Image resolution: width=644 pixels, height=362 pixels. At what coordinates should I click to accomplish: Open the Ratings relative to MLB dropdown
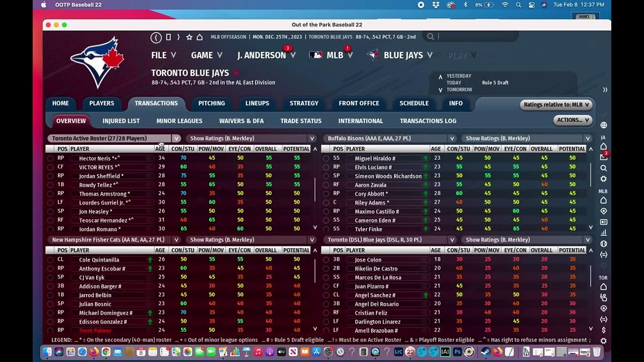click(556, 105)
